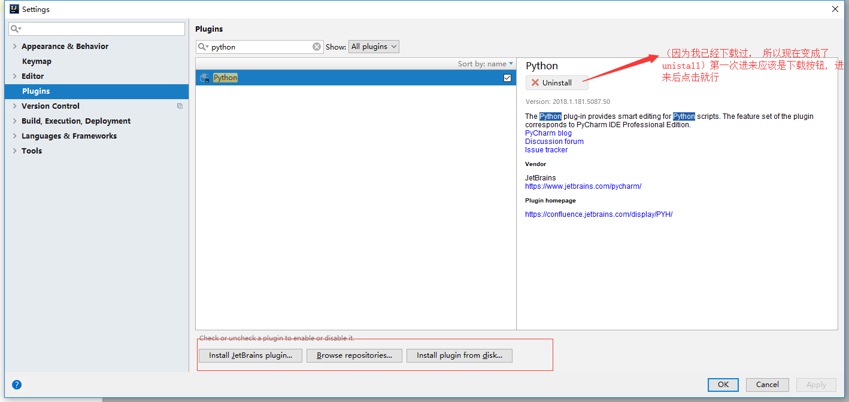Click Install JetBrains plugin button
The width and height of the screenshot is (849, 402).
tap(250, 355)
